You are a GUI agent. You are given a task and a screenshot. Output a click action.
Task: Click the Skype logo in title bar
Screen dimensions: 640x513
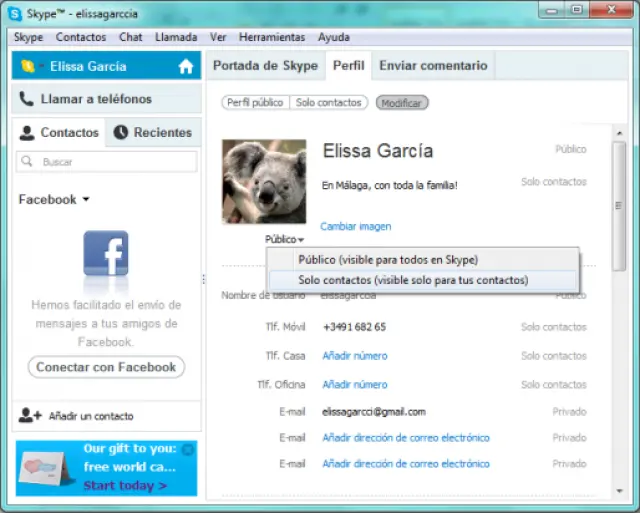tap(15, 14)
